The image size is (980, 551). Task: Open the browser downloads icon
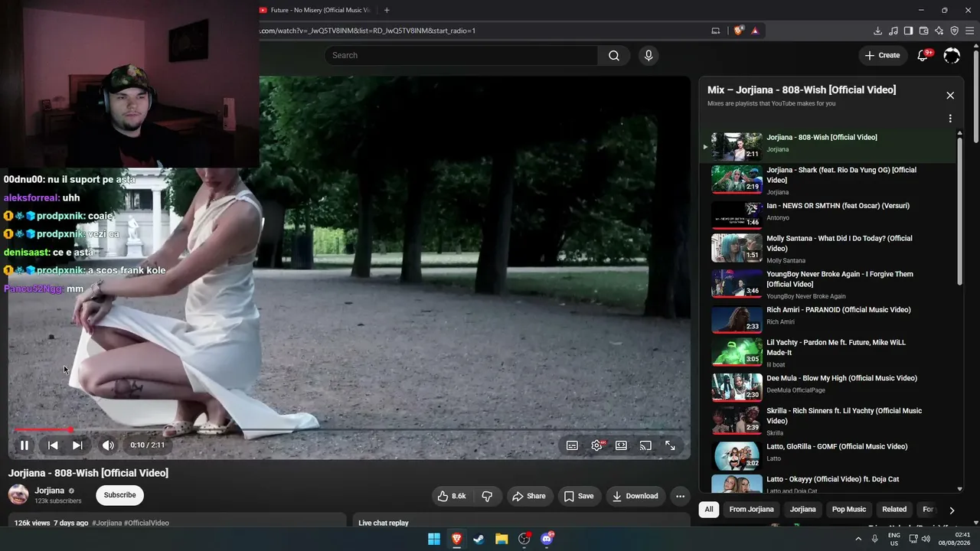pyautogui.click(x=877, y=31)
